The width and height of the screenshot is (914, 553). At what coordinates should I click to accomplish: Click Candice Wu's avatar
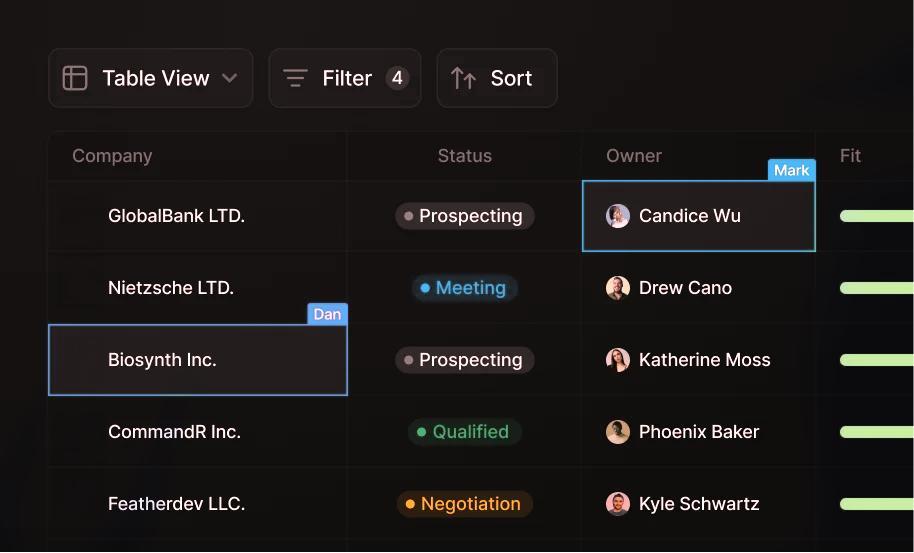pos(618,216)
